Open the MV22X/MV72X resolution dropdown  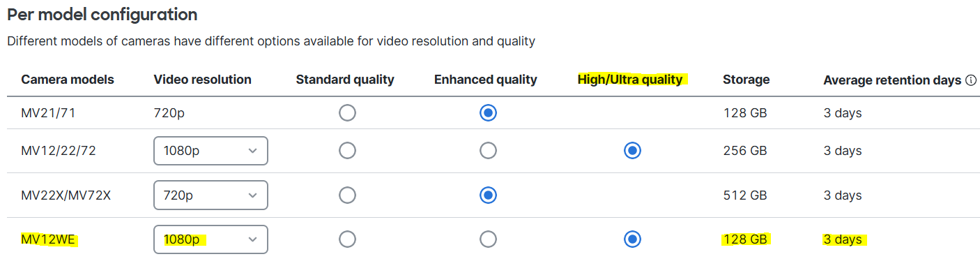coord(210,195)
